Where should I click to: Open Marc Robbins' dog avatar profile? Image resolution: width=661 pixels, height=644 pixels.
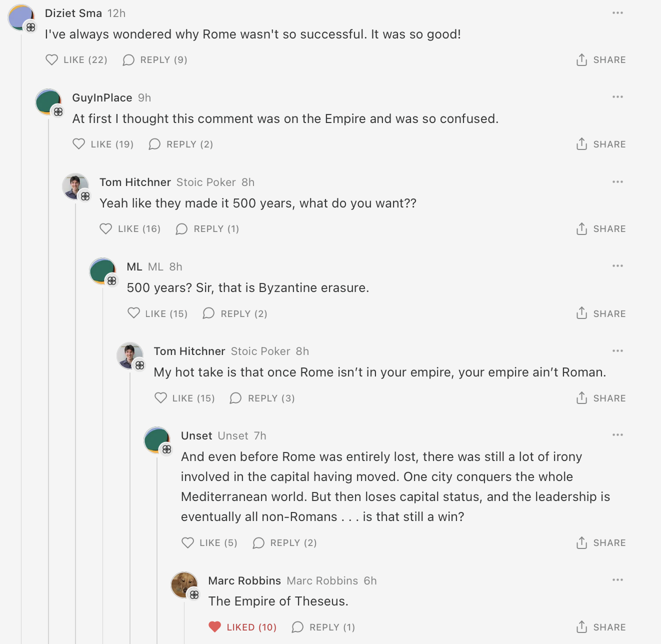(x=183, y=584)
